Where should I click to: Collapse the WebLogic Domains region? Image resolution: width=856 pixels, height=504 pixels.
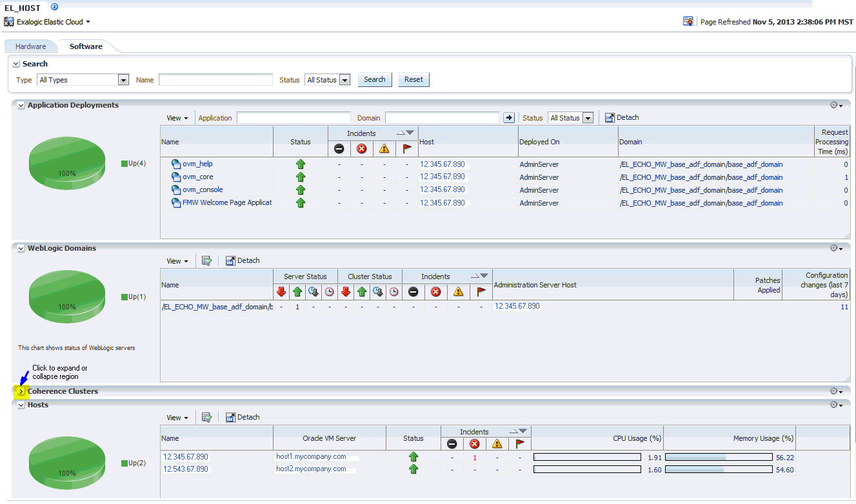[21, 248]
